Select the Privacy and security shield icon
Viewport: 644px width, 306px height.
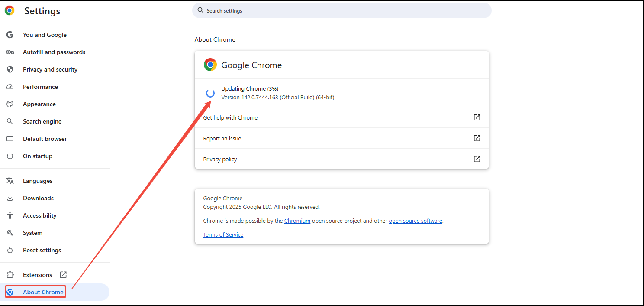coord(10,69)
